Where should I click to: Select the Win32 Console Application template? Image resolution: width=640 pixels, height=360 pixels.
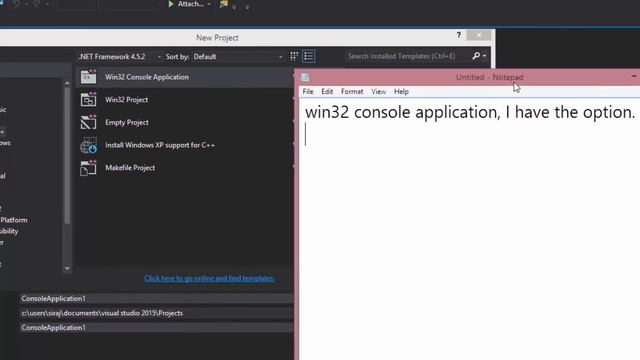point(184,77)
